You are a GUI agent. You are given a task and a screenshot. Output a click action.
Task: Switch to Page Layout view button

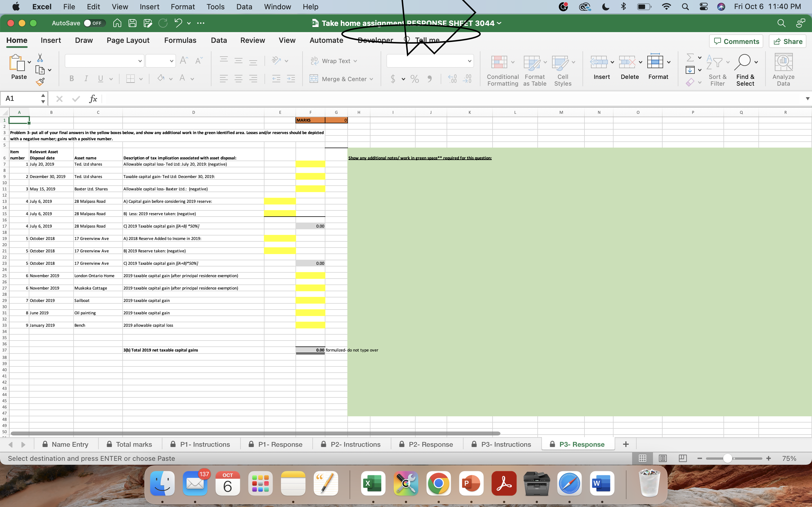coord(663,458)
